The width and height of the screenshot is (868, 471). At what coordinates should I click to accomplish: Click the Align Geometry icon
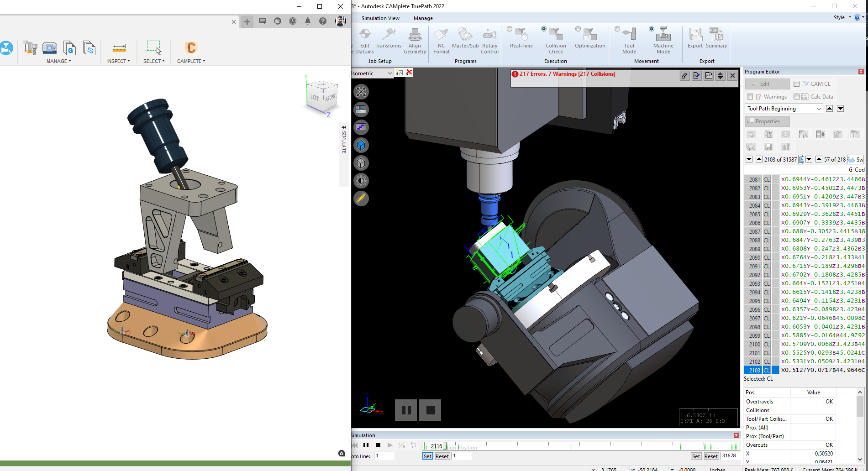[x=415, y=35]
